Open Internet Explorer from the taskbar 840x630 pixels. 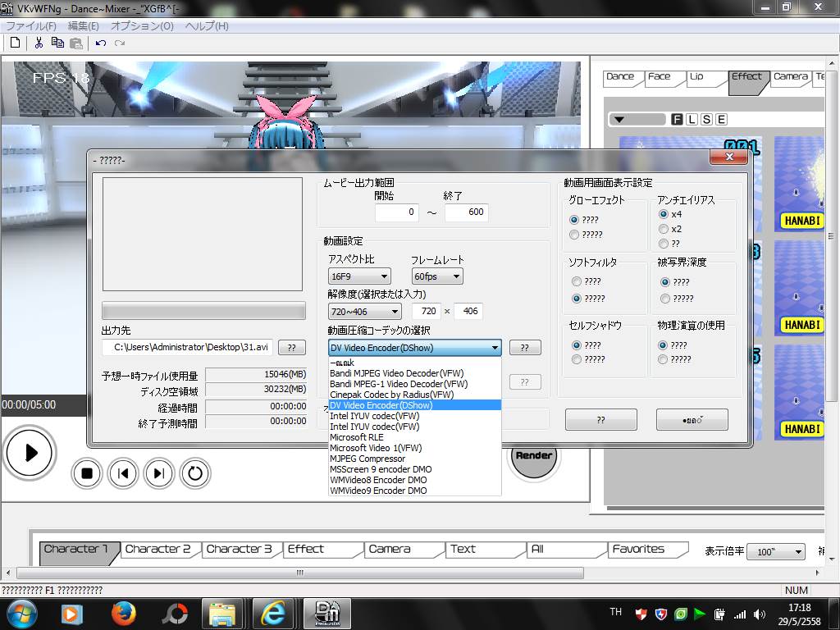272,614
